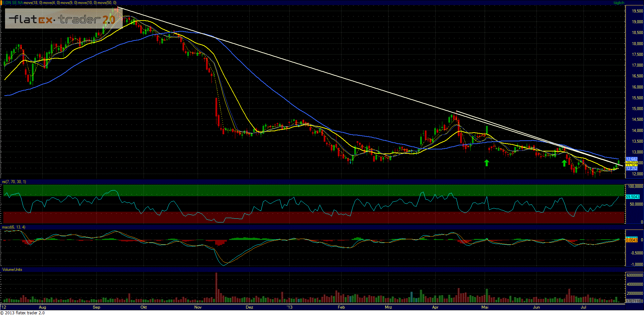
Task: Click the 17,000 price axis value
Action: point(637,65)
